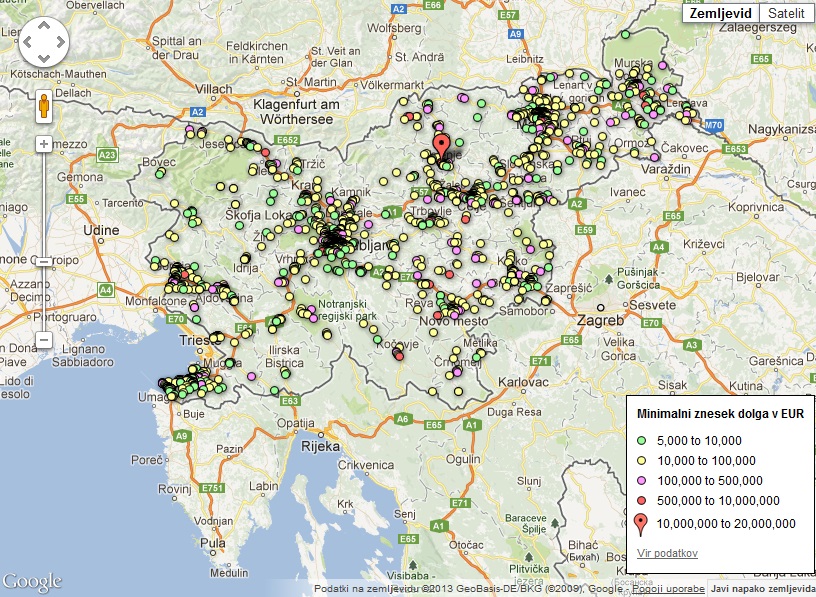816x597 pixels.
Task: Pan the map left with the arrow
Action: [27, 44]
